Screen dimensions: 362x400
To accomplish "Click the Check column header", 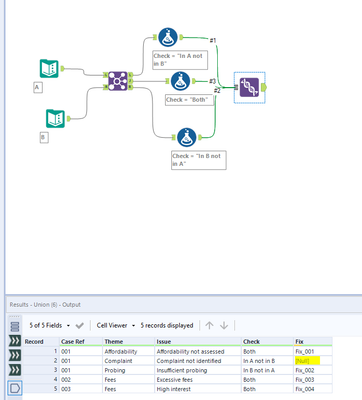I will pos(267,342).
